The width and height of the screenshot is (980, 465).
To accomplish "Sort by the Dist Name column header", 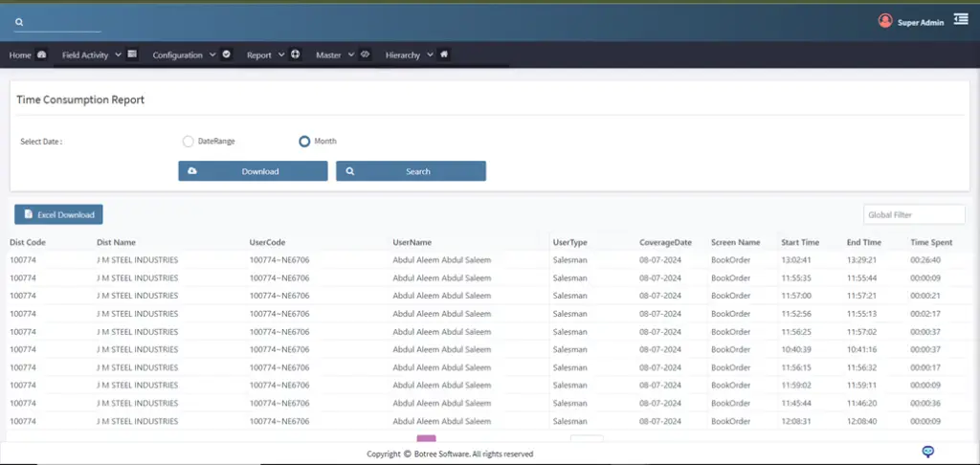I will (116, 242).
